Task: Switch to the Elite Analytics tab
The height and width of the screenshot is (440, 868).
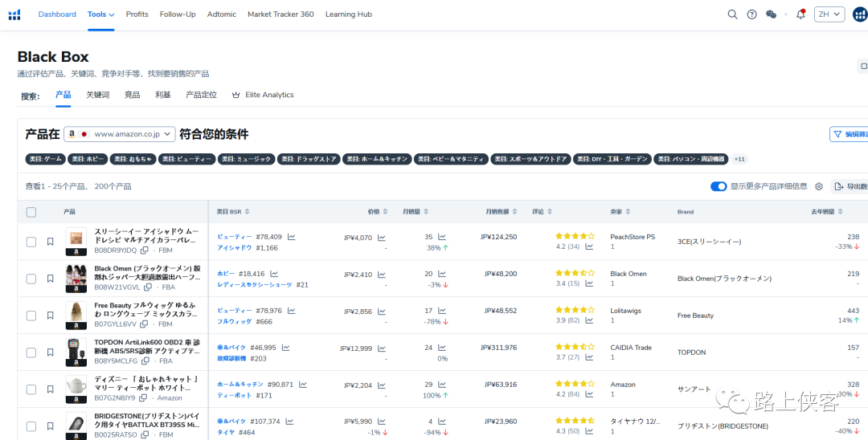Action: pyautogui.click(x=262, y=95)
